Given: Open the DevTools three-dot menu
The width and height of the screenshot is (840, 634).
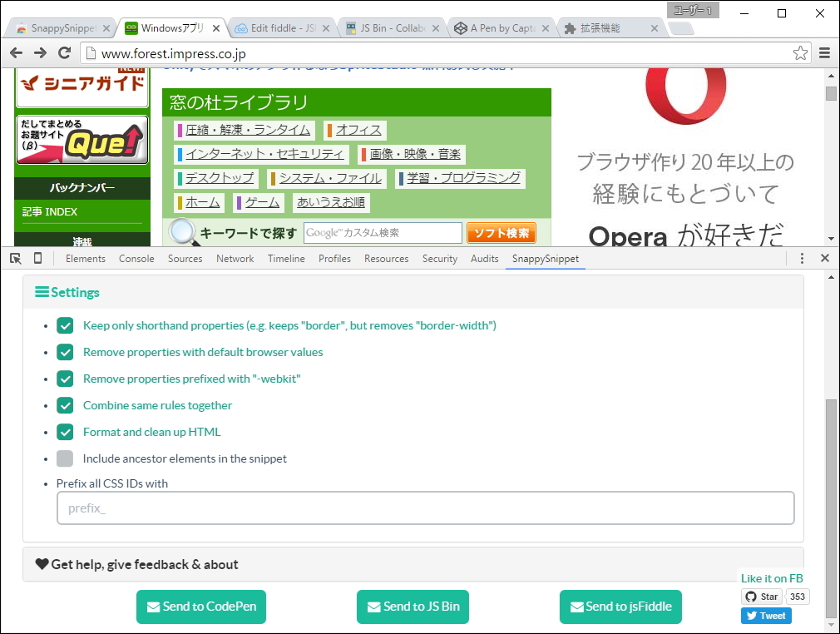Looking at the screenshot, I should (802, 258).
